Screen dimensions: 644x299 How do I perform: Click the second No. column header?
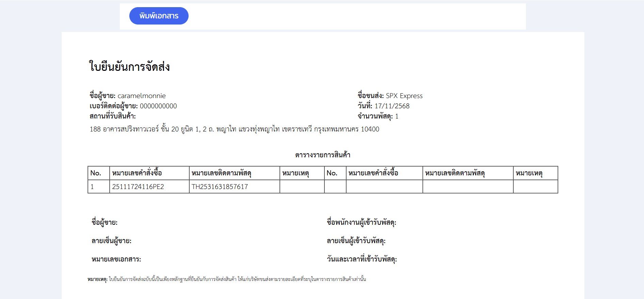click(x=332, y=173)
